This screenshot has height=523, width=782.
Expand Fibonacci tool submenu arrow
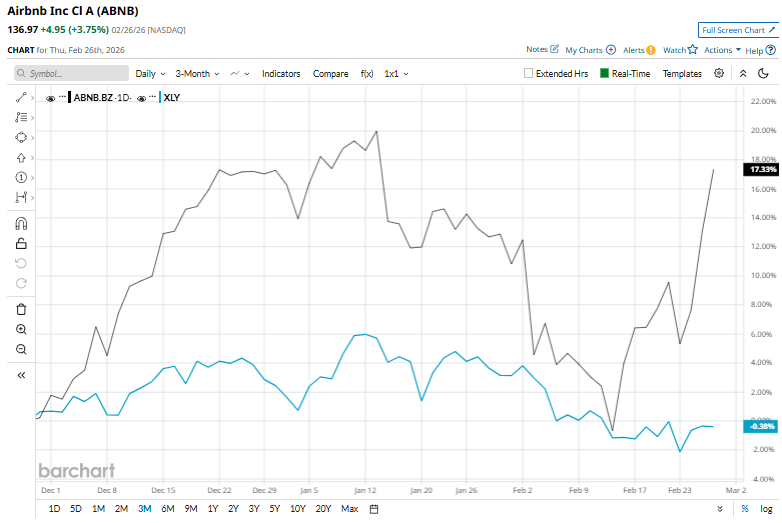tap(32, 118)
